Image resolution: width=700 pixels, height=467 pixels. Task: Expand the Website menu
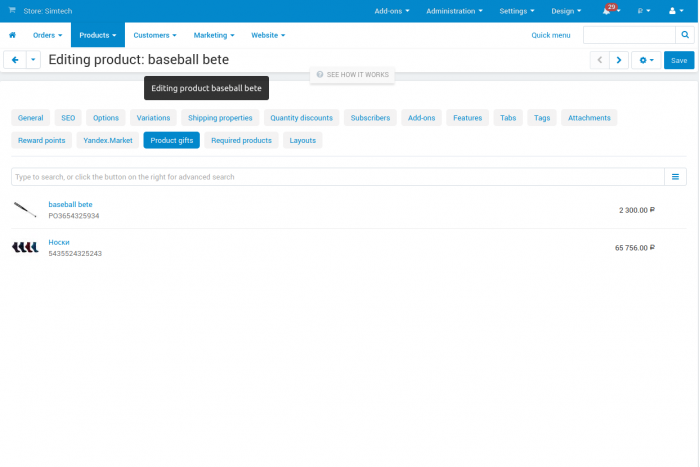pos(268,35)
